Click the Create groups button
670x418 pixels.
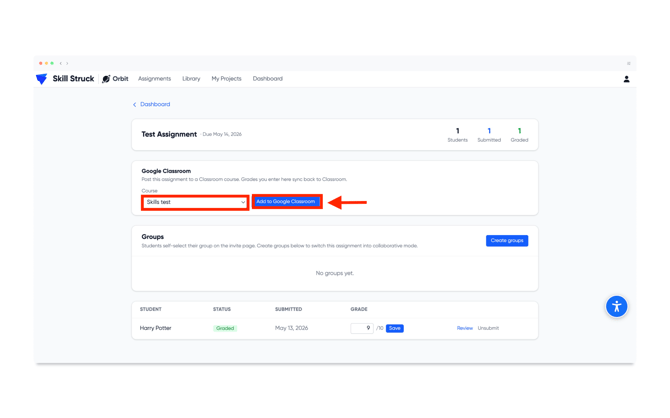tap(507, 241)
